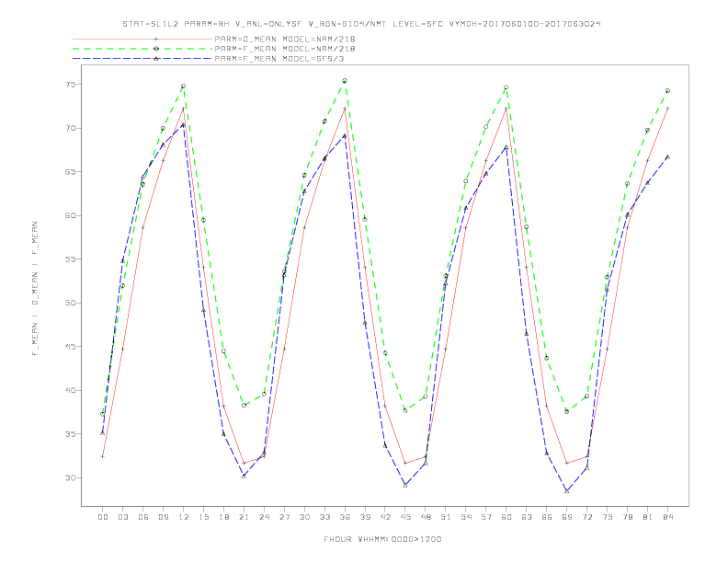Click x-axis forecast hour label 69
This screenshot has width=728, height=563.
tap(567, 517)
